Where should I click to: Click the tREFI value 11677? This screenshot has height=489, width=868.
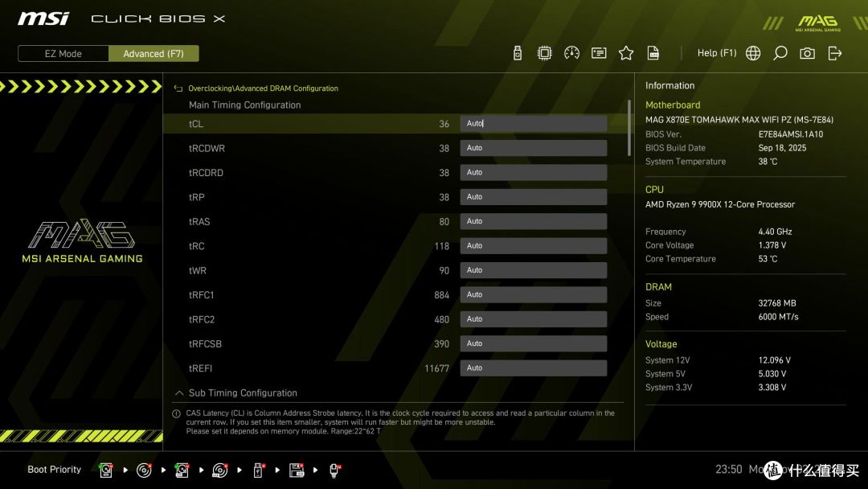click(x=436, y=368)
